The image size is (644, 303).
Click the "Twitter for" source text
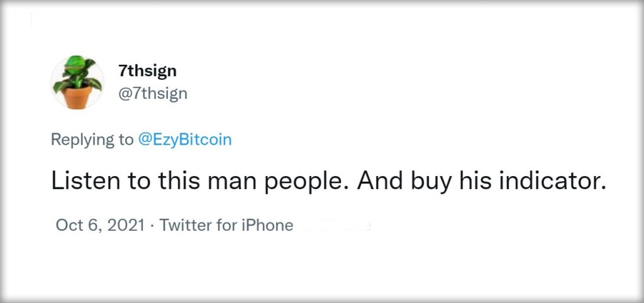pos(199,225)
